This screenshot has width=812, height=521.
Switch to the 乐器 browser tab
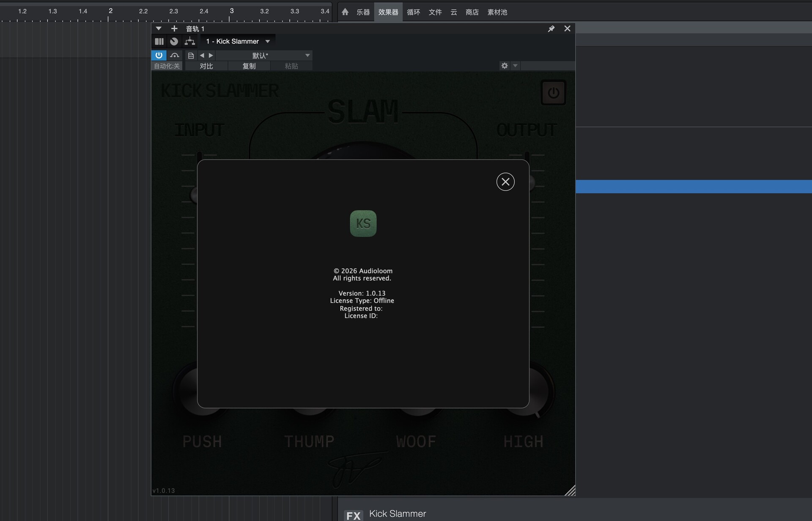coord(363,12)
